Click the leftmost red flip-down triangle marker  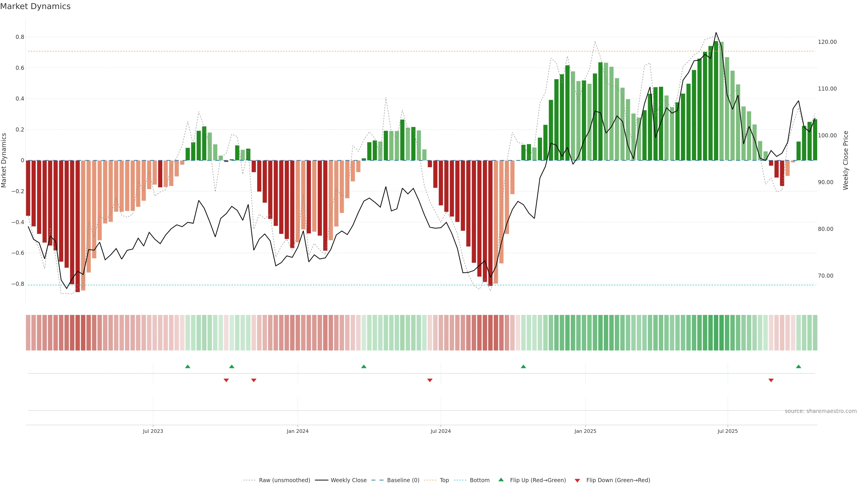coord(226,380)
